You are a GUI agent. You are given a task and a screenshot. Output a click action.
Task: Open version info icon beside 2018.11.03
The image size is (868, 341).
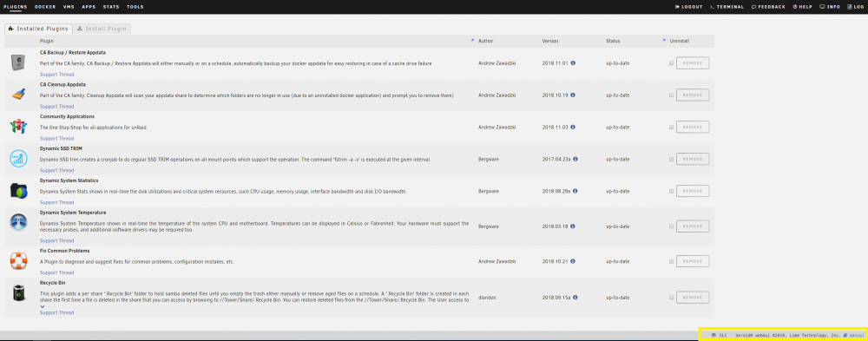573,127
